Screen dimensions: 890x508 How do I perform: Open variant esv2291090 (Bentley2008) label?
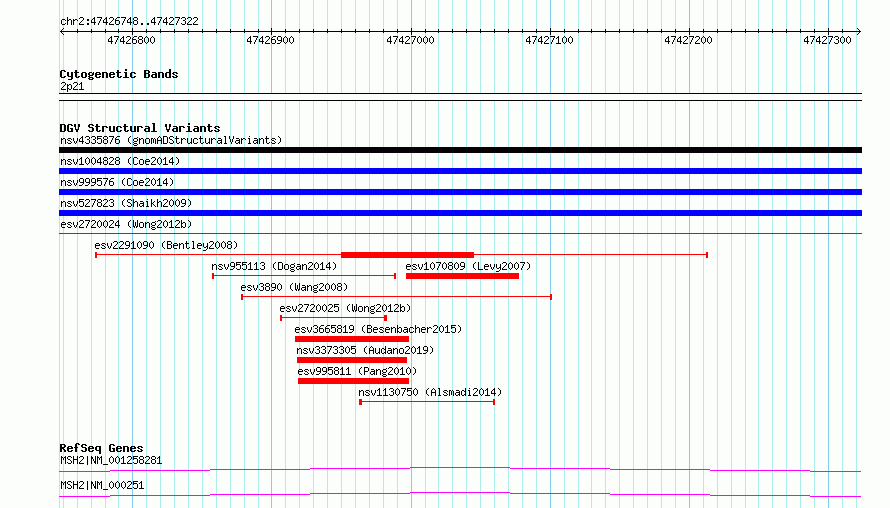[166, 245]
